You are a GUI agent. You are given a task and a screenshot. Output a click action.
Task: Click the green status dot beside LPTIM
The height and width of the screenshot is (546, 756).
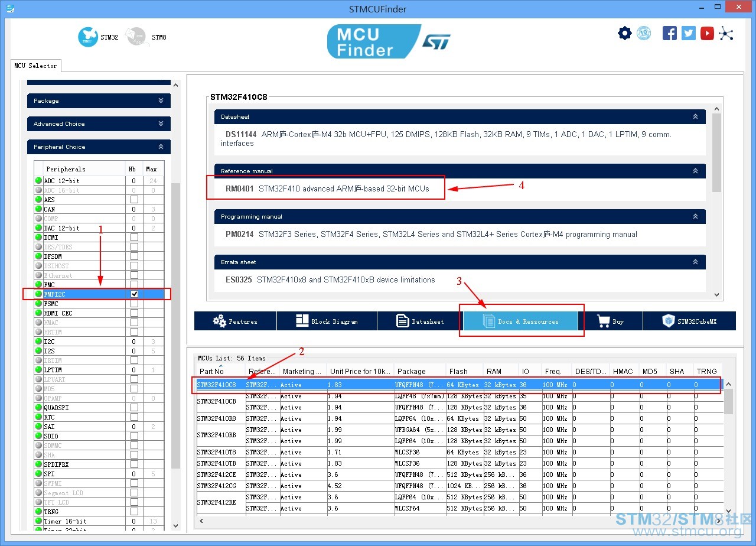[39, 370]
